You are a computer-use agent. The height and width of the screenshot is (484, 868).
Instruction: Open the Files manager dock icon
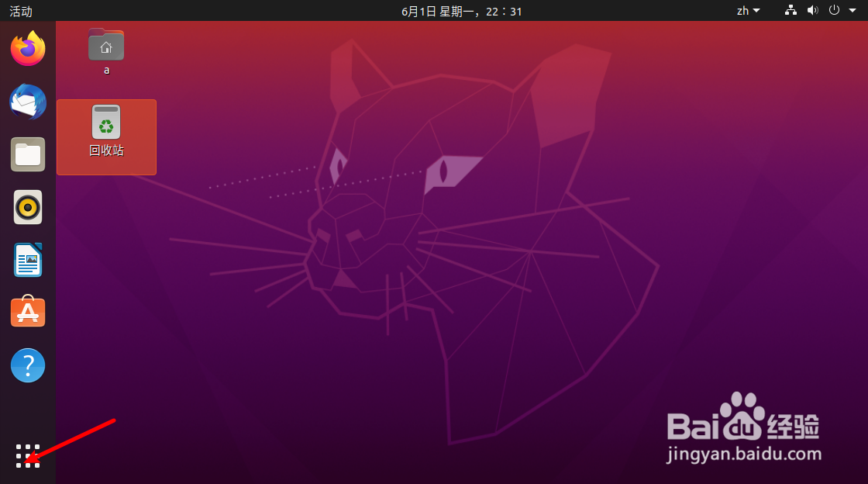(28, 154)
